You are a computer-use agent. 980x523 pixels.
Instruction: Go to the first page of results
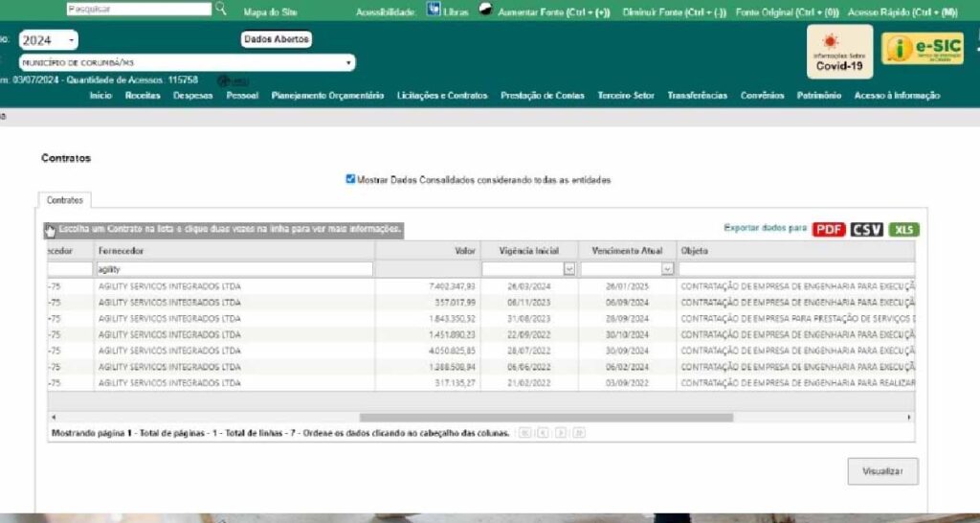pos(524,433)
